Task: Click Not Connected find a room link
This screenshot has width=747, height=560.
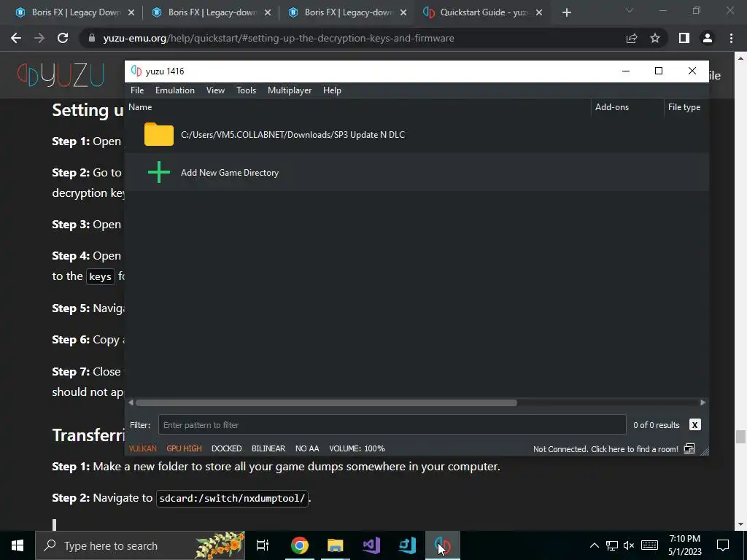Action: [605, 449]
